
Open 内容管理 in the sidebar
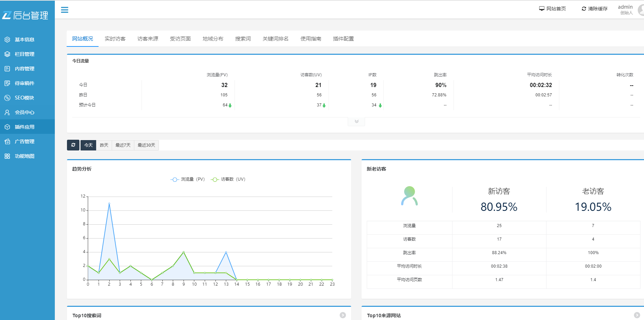[27, 69]
